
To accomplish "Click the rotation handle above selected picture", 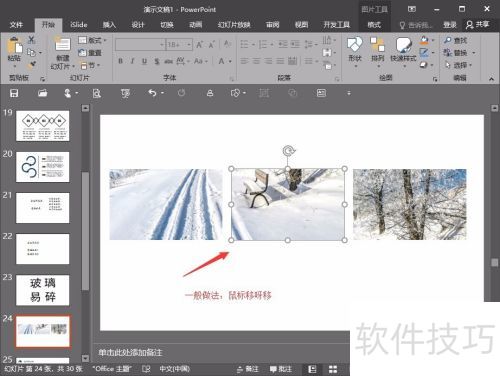I will [288, 151].
